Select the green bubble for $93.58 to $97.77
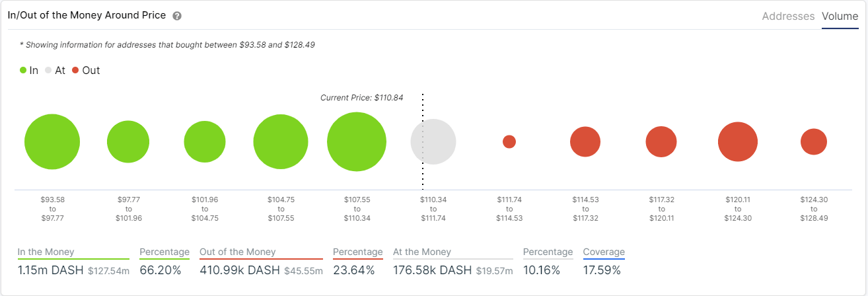Image resolution: width=868 pixels, height=296 pixels. (52, 141)
